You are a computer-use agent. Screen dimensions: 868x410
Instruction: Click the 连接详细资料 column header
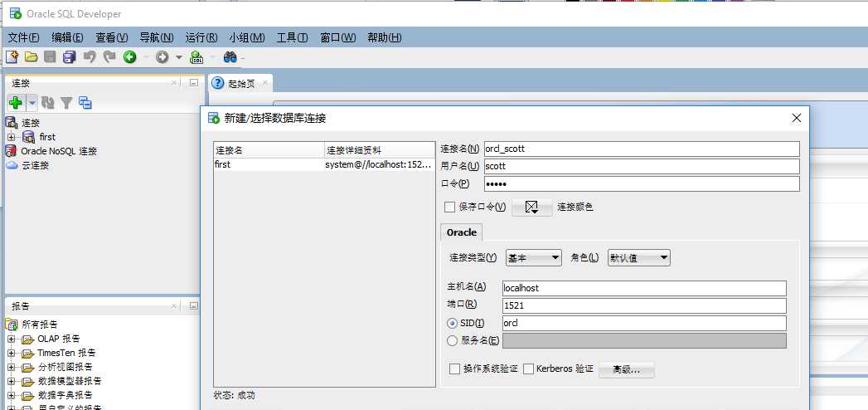[380, 150]
